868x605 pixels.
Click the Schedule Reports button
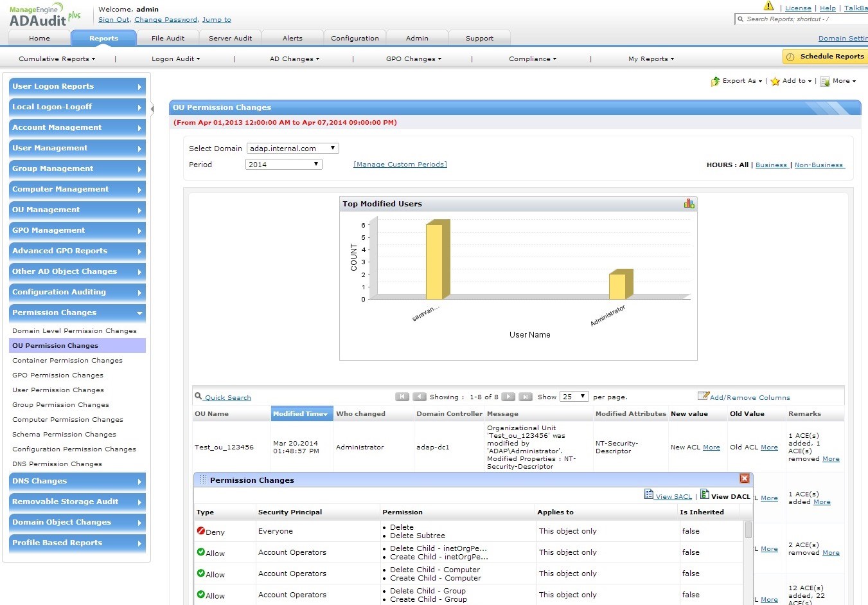point(825,57)
